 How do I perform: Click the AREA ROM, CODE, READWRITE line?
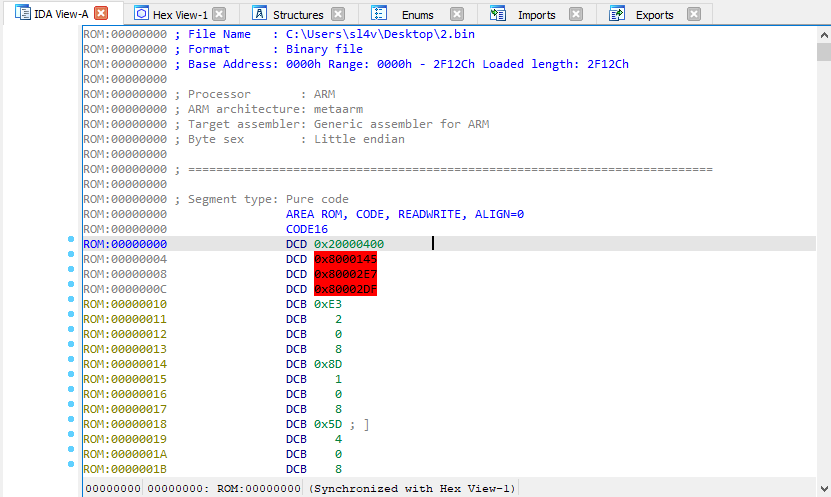coord(405,214)
